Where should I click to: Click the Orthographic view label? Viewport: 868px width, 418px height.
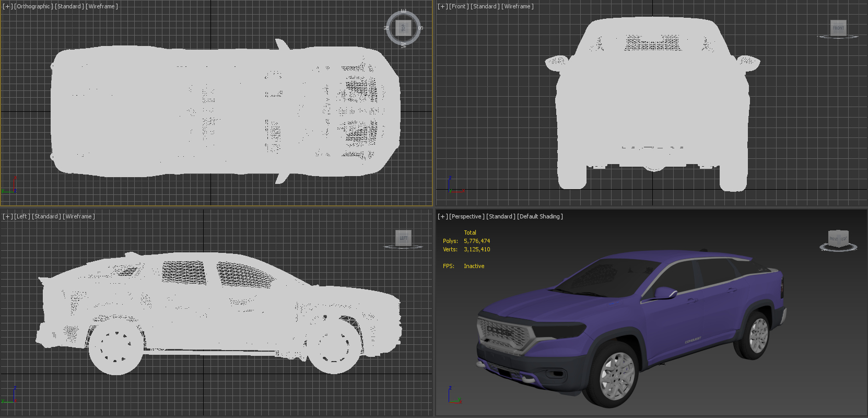(x=33, y=6)
